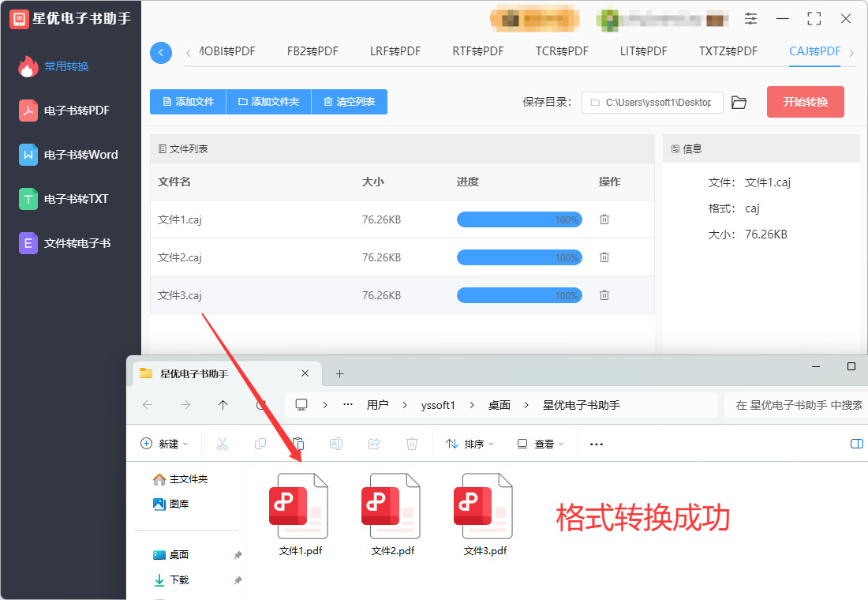Click the 开始转换 button

pyautogui.click(x=806, y=102)
